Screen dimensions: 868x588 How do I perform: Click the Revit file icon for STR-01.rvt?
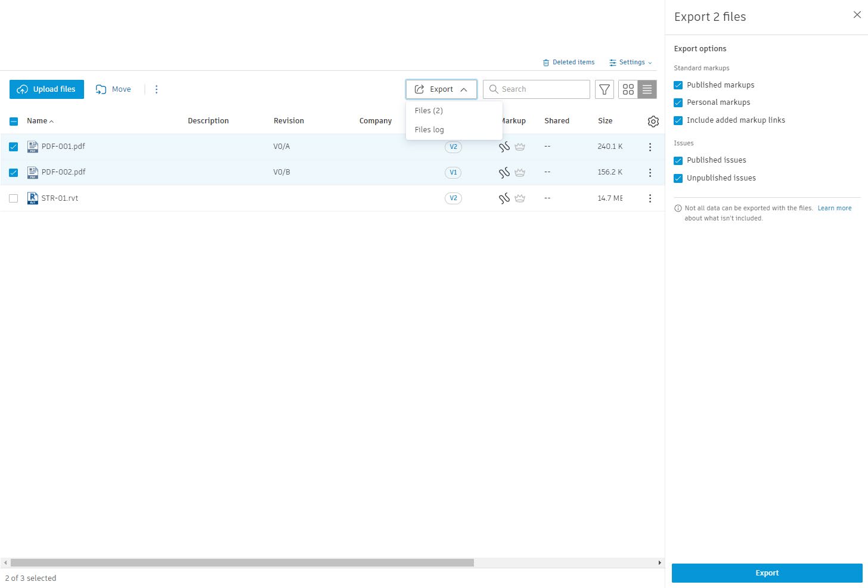point(33,198)
